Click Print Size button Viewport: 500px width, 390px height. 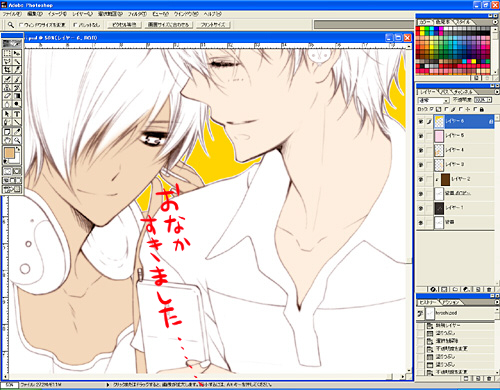coord(213,25)
